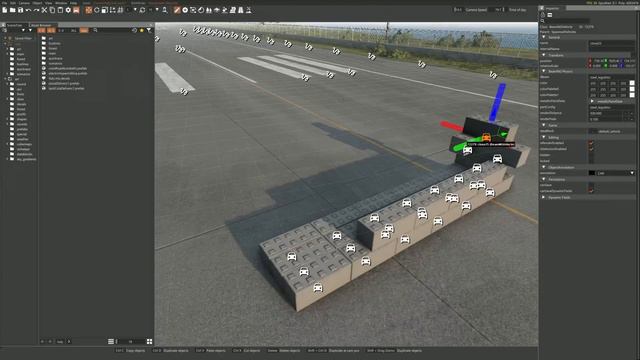Cut selection with the scissors icon
640x360 pixels.
point(44,10)
